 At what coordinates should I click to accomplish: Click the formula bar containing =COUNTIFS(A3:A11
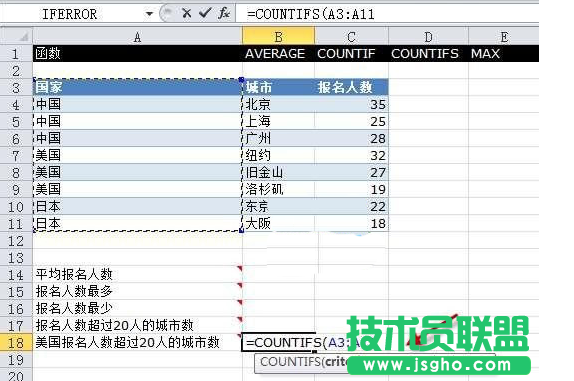(387, 14)
